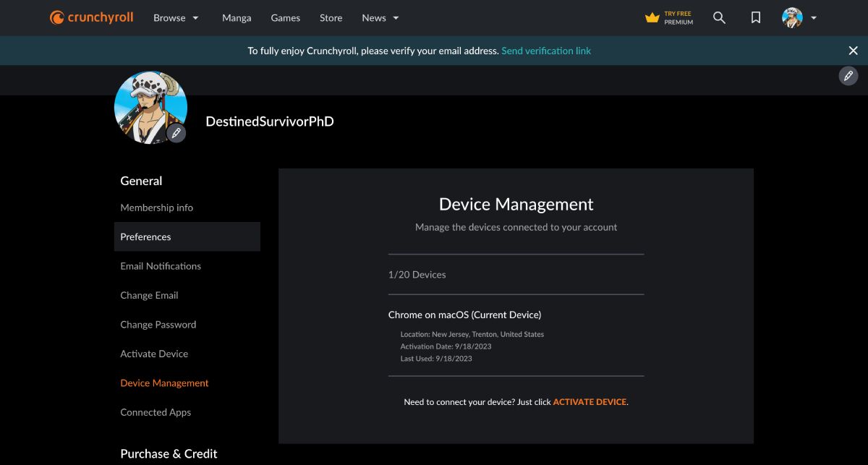Go to the Manga section
Image resolution: width=868 pixels, height=465 pixels.
pos(237,17)
